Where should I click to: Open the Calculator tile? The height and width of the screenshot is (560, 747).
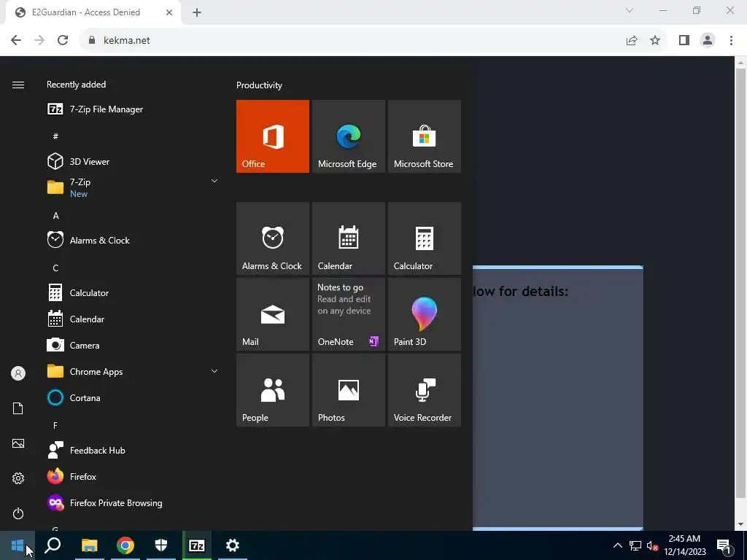[424, 238]
